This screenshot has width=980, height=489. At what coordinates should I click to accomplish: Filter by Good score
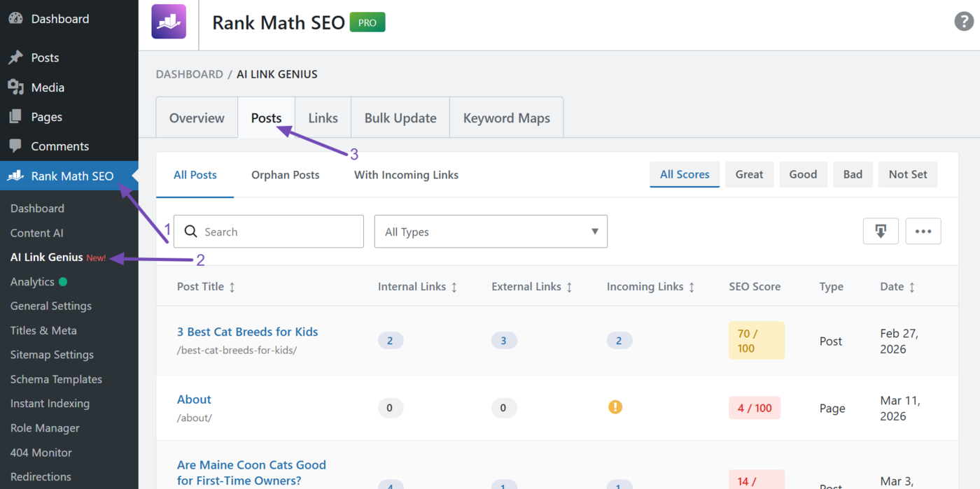[x=803, y=174]
